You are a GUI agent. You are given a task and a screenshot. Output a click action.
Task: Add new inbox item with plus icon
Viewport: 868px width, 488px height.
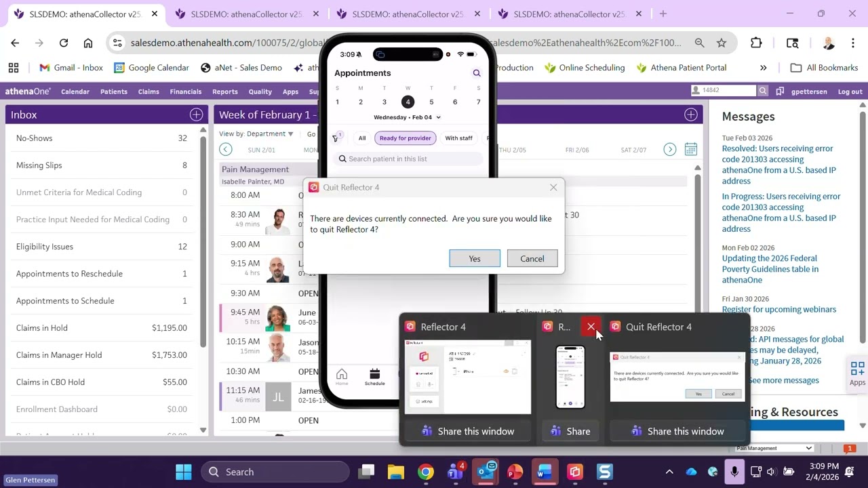pos(196,115)
